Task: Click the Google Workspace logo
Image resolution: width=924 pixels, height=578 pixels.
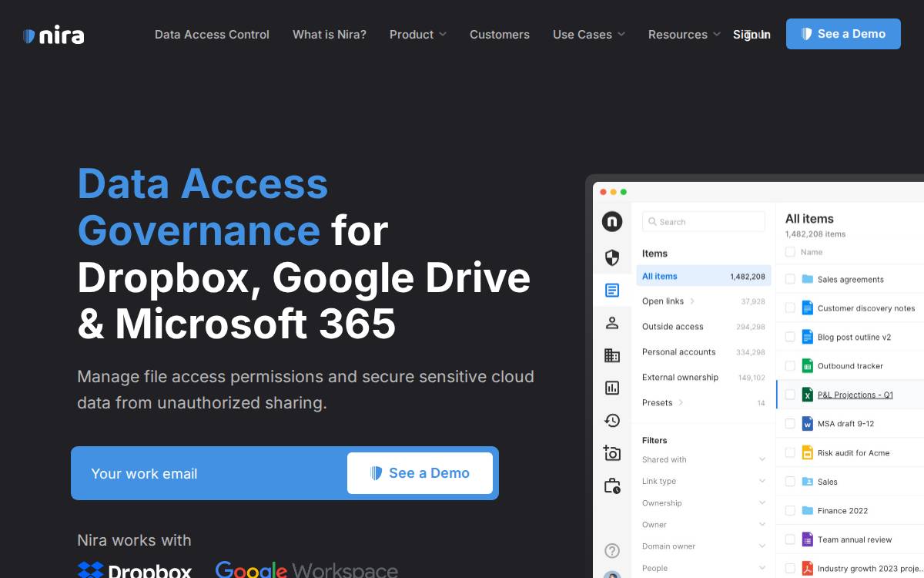Action: 306,570
